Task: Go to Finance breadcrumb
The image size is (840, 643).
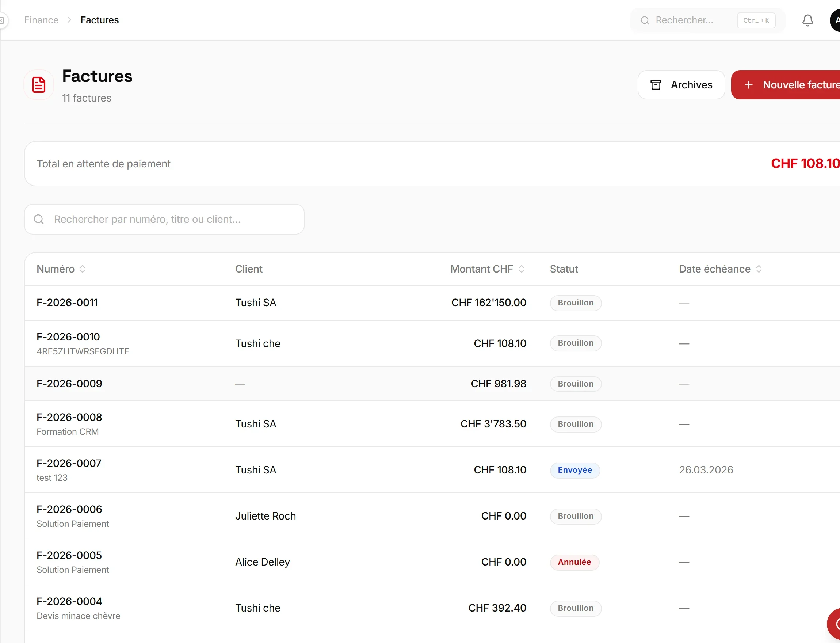Action: click(x=41, y=20)
